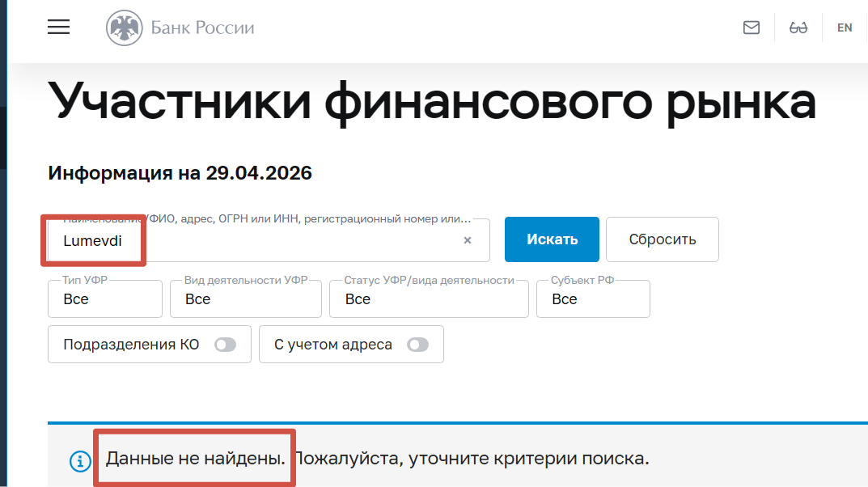
Task: Toggle the Подразделения КО switch
Action: 226,345
